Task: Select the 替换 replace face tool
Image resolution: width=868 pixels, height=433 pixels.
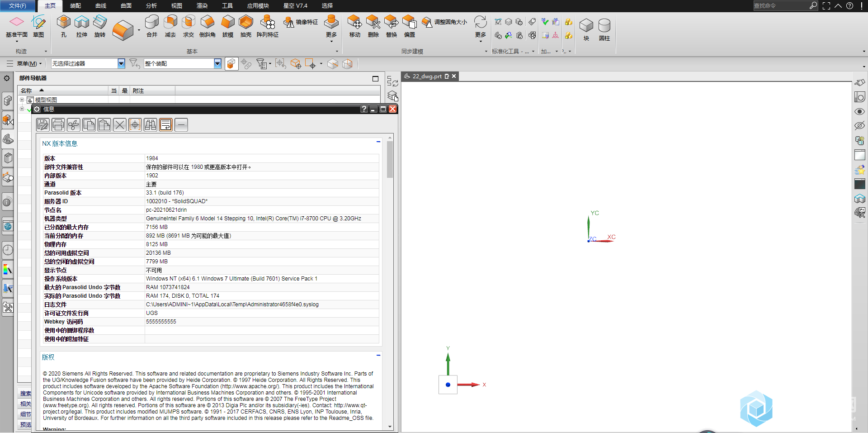Action: coord(392,26)
